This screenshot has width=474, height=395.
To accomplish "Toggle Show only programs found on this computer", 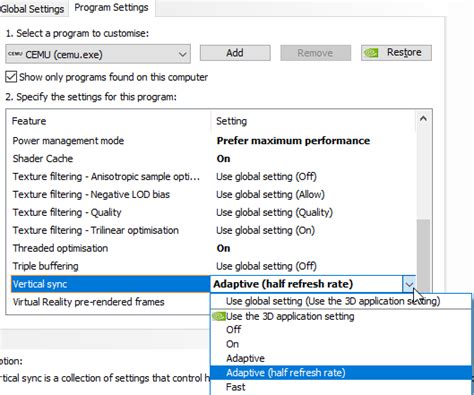I will 11,77.
